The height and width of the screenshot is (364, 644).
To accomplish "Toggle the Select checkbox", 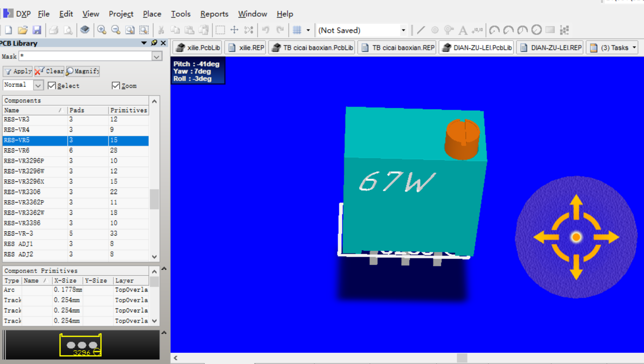I will pyautogui.click(x=52, y=85).
